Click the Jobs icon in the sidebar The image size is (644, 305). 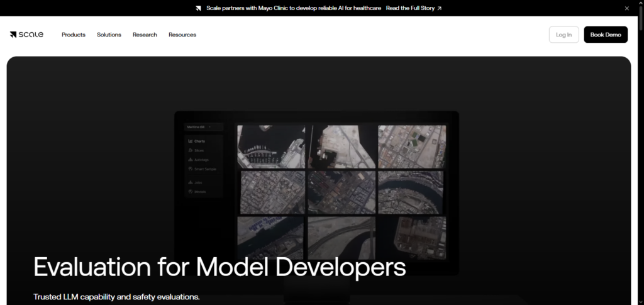[x=191, y=182]
